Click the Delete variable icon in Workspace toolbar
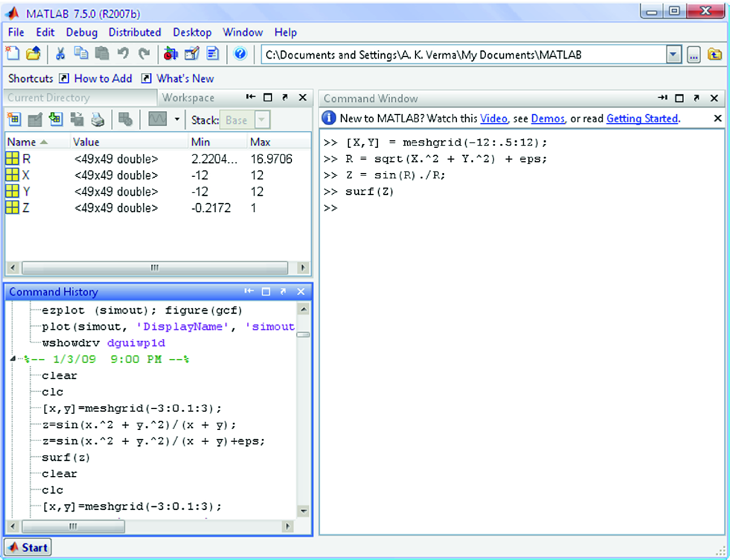The width and height of the screenshot is (730, 560). coord(125,119)
